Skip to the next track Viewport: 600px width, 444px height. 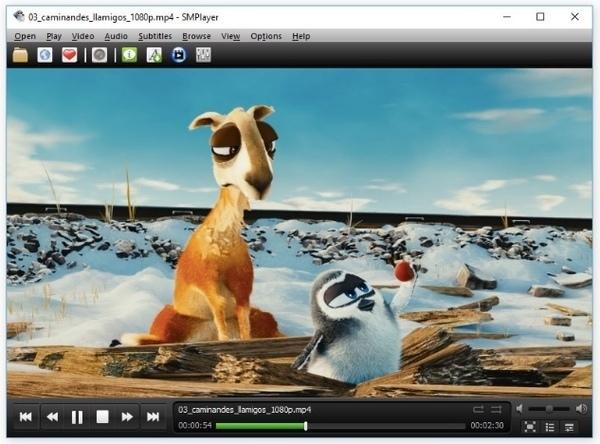(153, 417)
